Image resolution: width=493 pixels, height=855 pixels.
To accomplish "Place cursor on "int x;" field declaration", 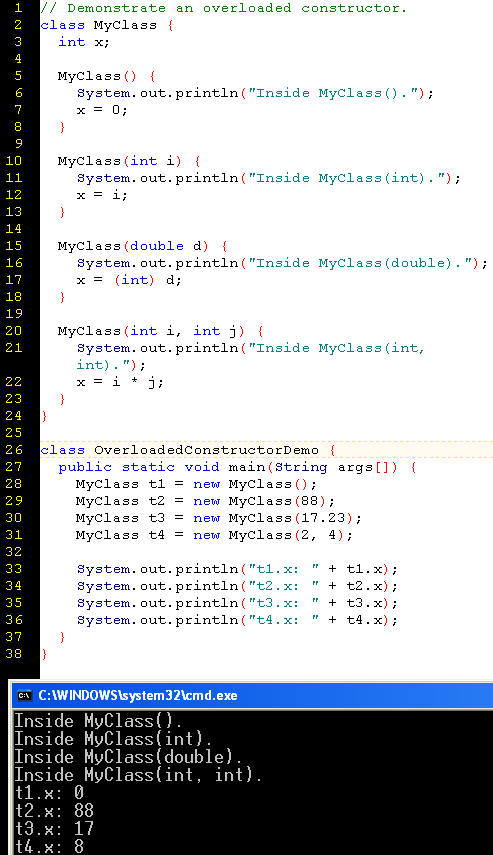I will coord(84,42).
